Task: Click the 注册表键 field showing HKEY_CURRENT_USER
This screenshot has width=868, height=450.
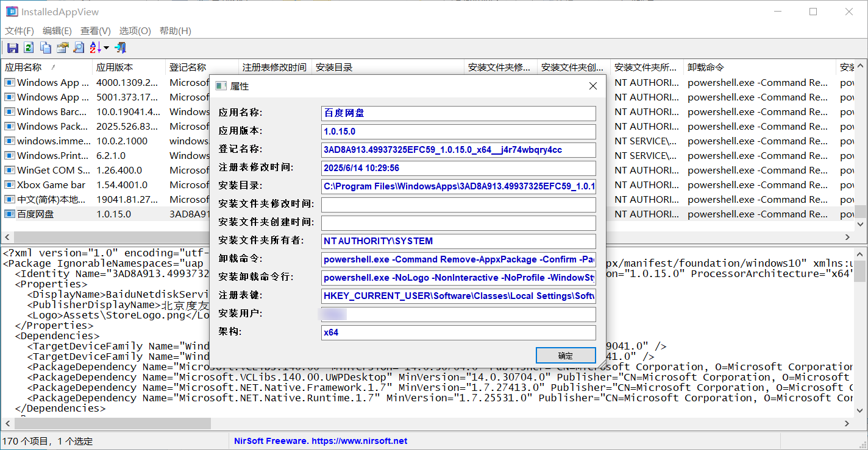Action: [458, 296]
